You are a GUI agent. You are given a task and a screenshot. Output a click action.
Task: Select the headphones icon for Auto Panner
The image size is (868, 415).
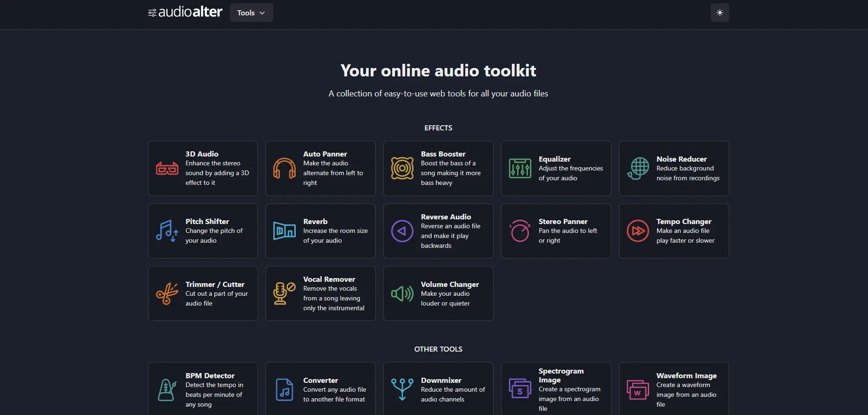coord(284,168)
